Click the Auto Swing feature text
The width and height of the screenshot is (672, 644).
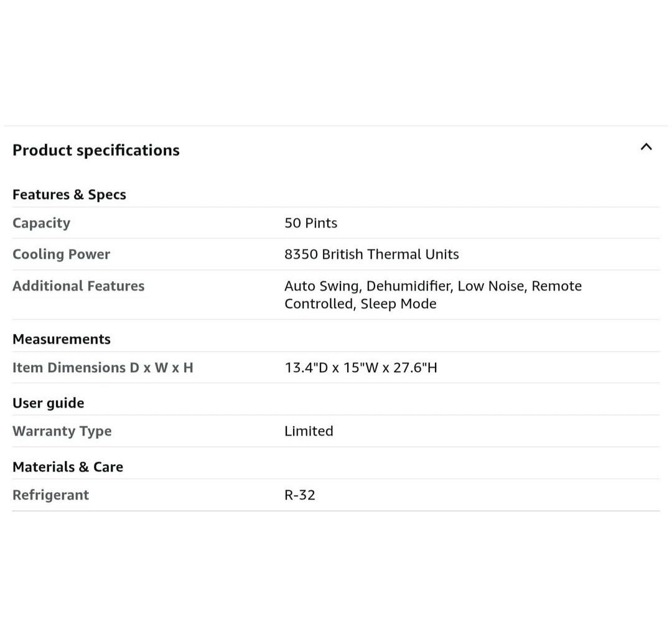321,286
